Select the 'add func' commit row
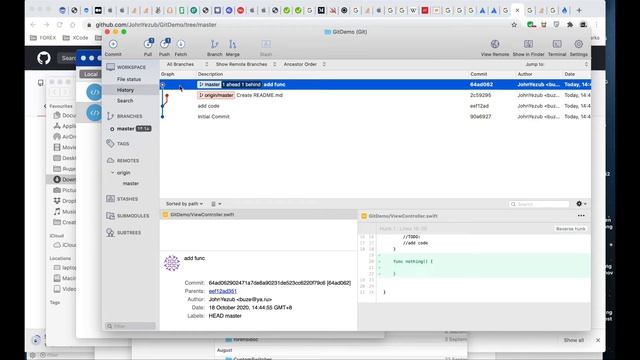640x360 pixels. click(375, 84)
